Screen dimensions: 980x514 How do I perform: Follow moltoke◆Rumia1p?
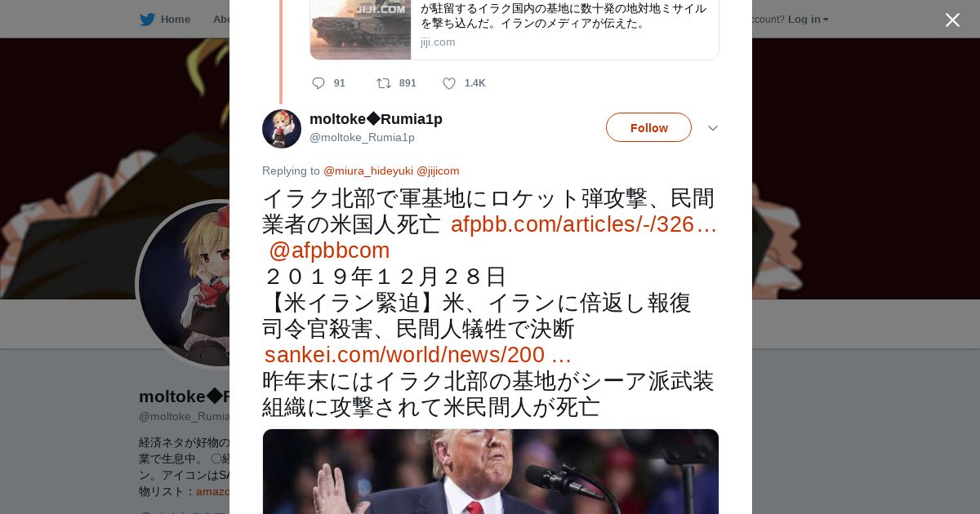click(x=648, y=127)
